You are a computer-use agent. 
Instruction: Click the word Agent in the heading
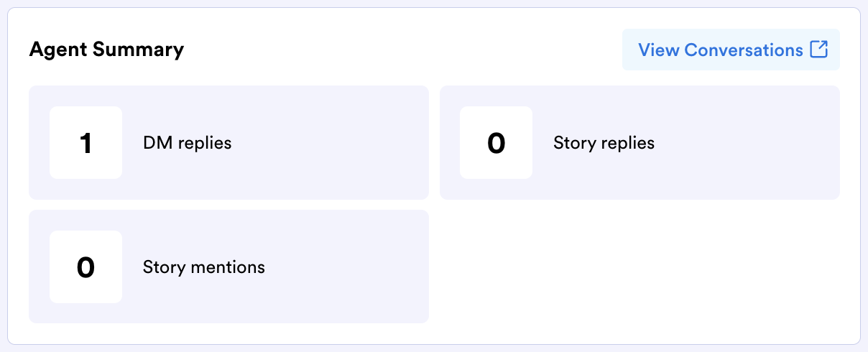(57, 50)
